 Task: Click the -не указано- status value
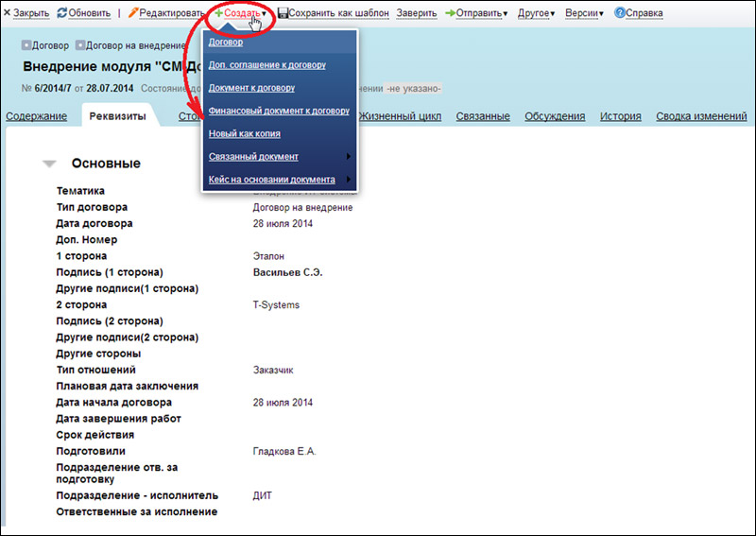(x=414, y=89)
